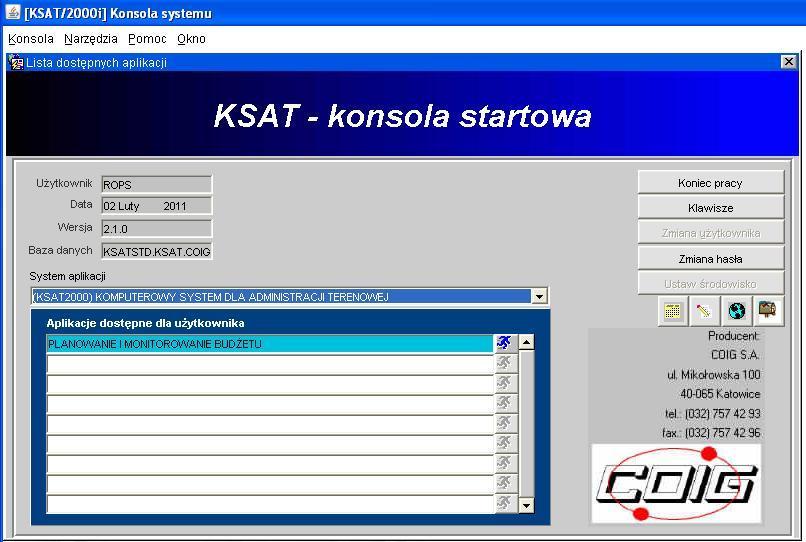This screenshot has height=542, width=806.
Task: Click the 'fax.: (032) 757 42 96' text
Action: coord(711,432)
